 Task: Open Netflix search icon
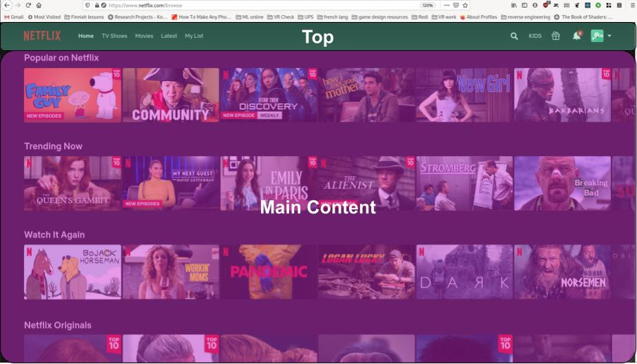[514, 36]
